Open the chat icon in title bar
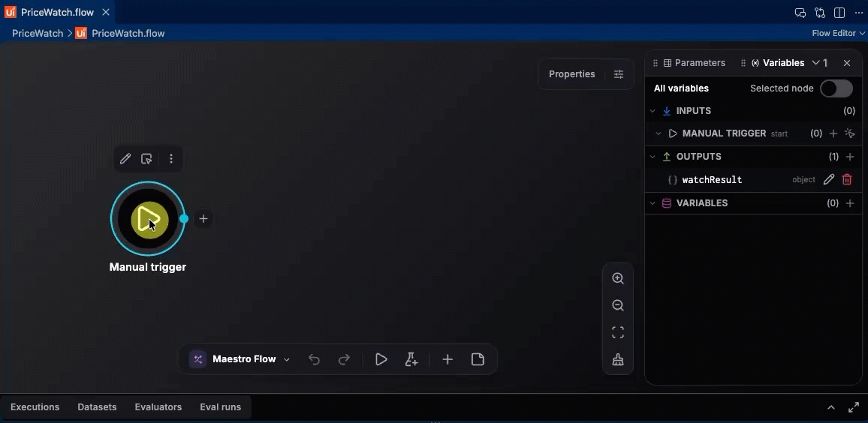 click(800, 13)
